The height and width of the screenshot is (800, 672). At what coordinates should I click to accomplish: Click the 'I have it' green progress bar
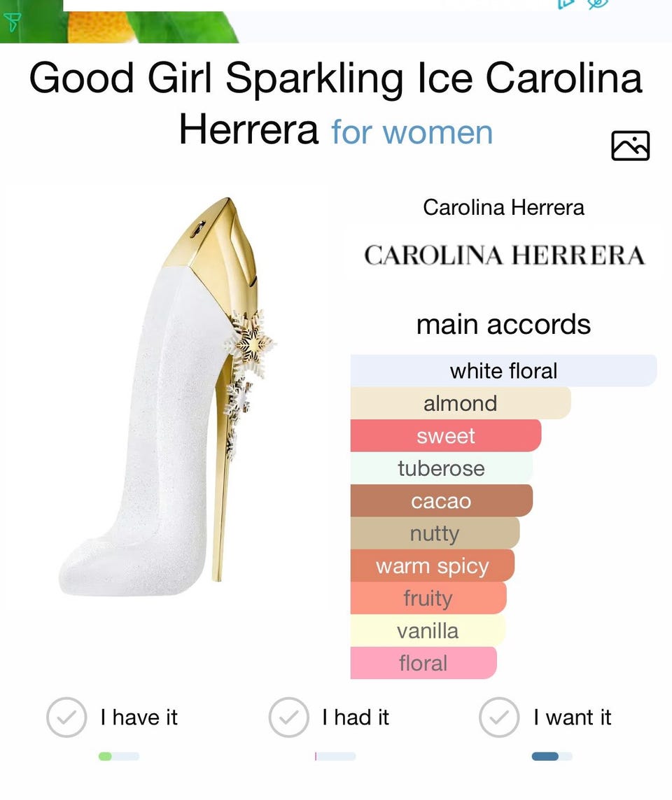[119, 756]
